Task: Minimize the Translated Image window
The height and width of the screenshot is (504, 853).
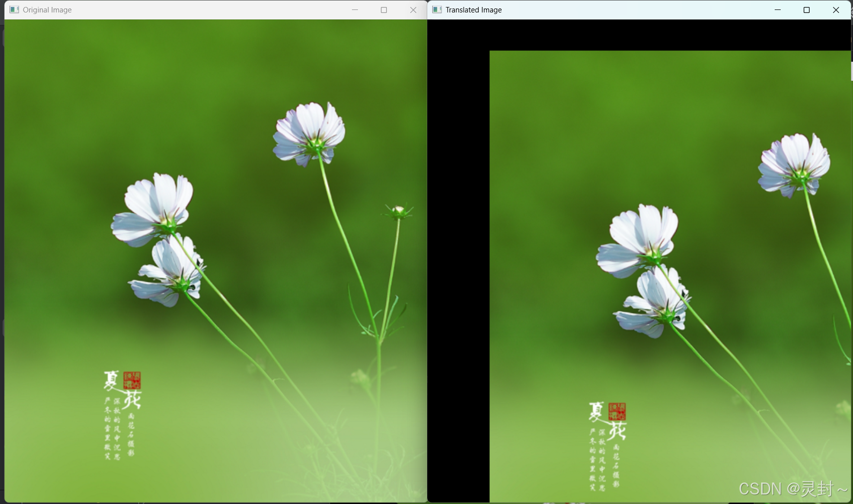Action: (778, 9)
